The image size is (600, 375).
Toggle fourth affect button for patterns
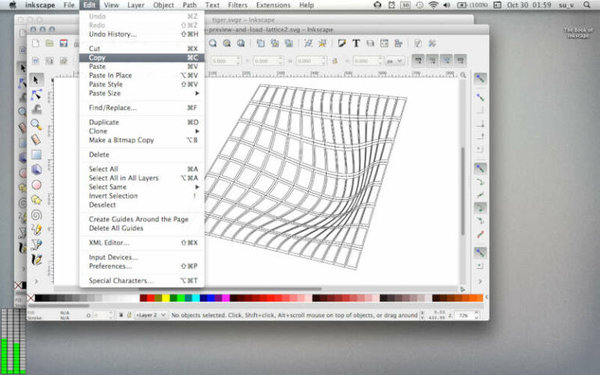(x=460, y=60)
